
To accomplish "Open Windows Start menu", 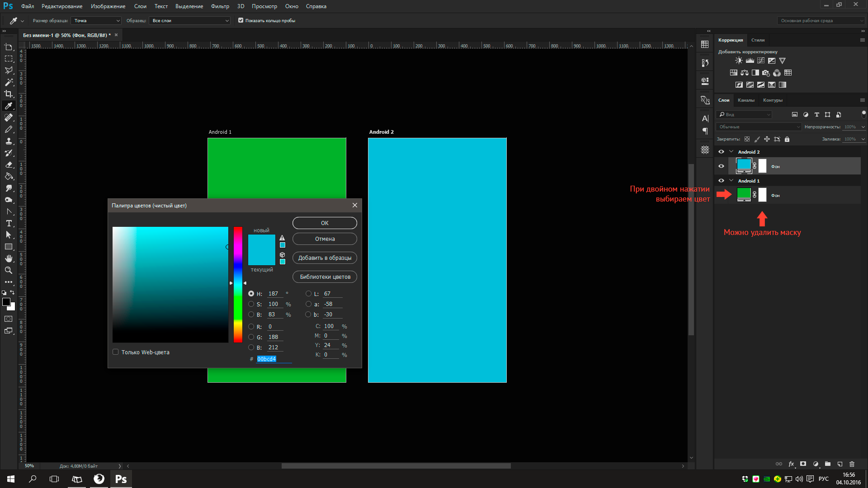I will [x=11, y=479].
